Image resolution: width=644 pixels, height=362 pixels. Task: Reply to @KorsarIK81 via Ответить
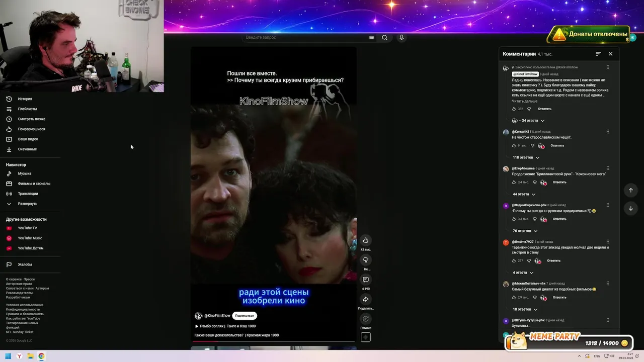pyautogui.click(x=557, y=146)
